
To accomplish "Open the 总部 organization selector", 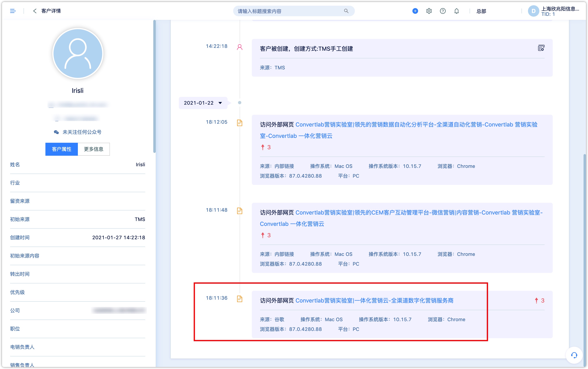I will [481, 11].
